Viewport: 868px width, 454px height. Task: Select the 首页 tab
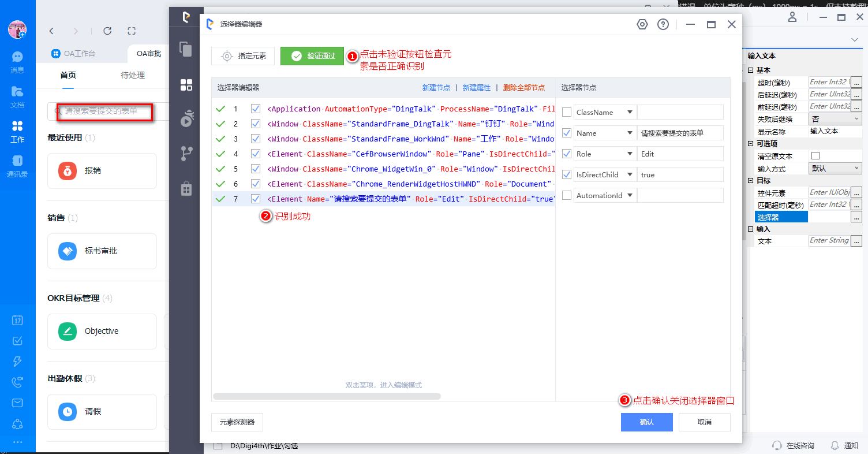pos(68,75)
